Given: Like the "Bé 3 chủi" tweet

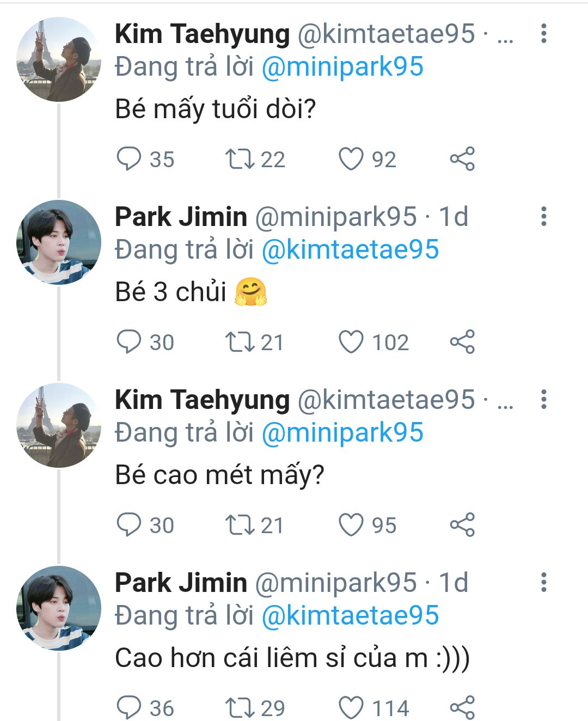Looking at the screenshot, I should click(351, 342).
